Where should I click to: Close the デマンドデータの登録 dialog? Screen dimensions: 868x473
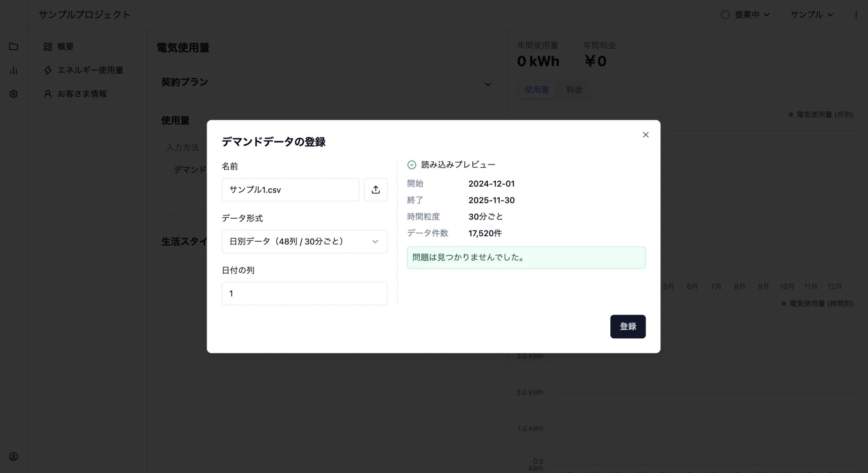tap(646, 135)
